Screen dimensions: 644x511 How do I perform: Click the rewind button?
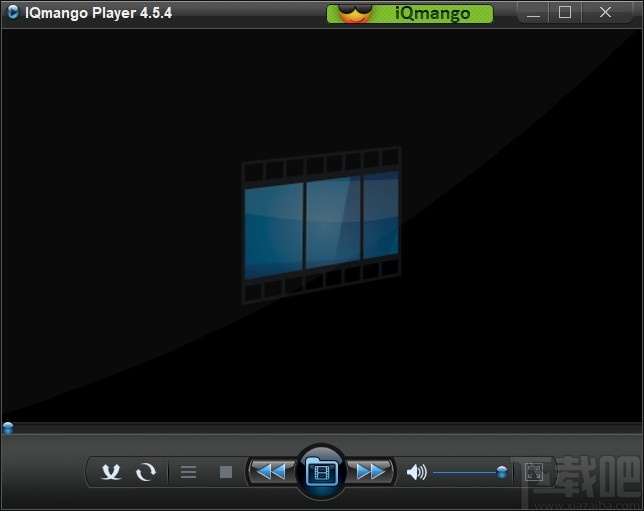coord(270,471)
